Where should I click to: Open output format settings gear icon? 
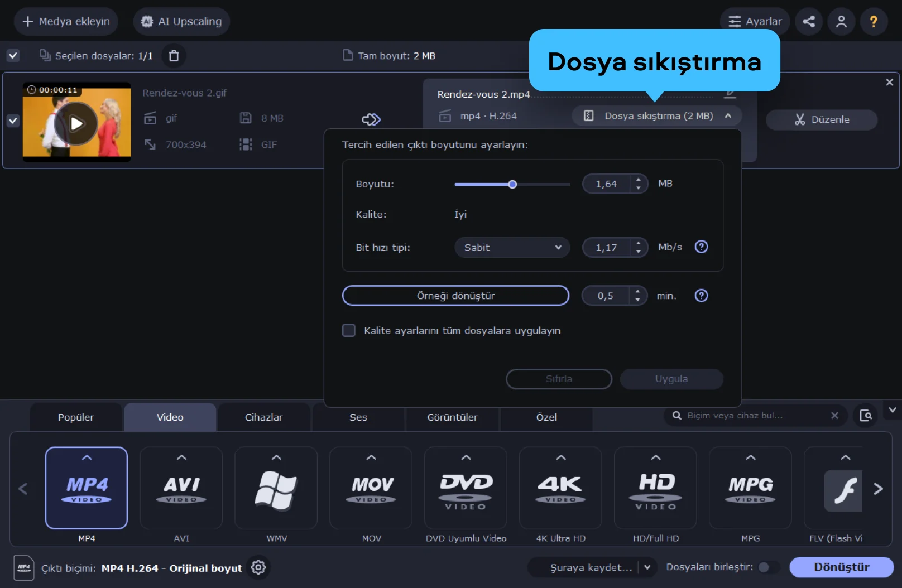(258, 567)
